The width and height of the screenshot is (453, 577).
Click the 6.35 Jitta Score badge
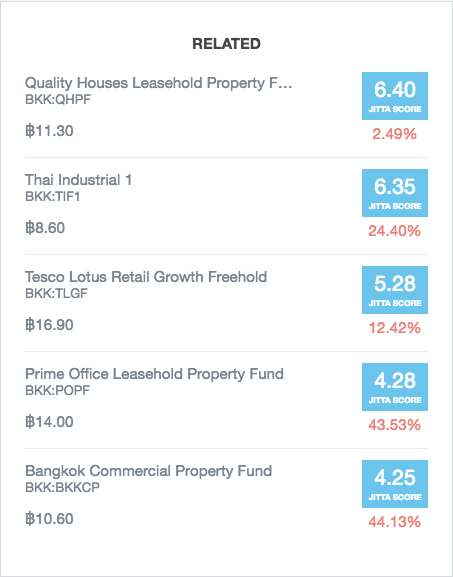395,193
